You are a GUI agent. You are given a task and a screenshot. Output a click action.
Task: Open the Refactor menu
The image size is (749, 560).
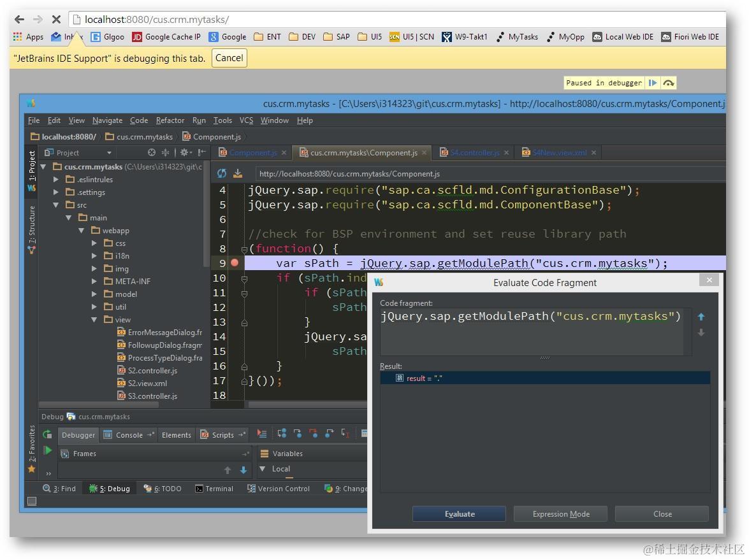[x=170, y=120]
